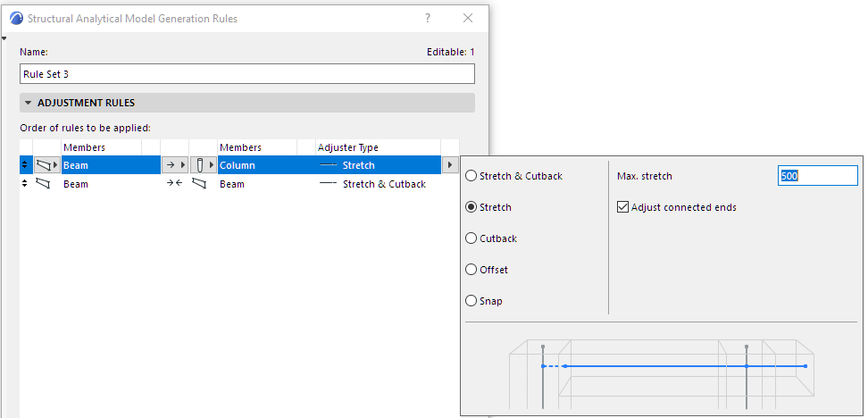Viewport: 868px width, 418px height.
Task: Select the Stretch cell in the selected row
Action: tap(379, 165)
